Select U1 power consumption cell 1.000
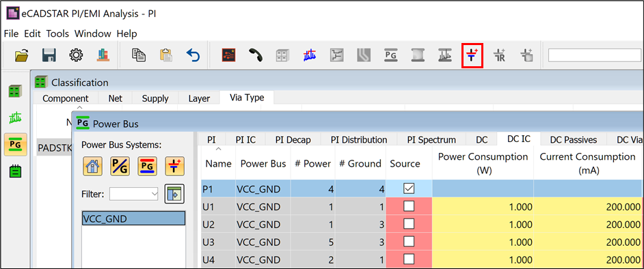644x269 pixels. click(483, 207)
